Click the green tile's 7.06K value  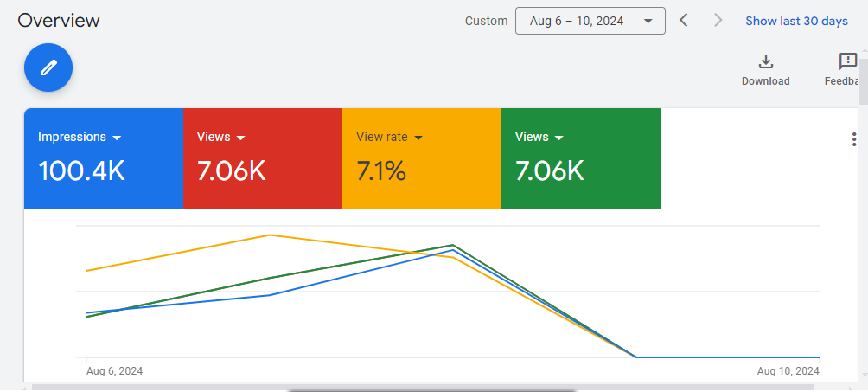(550, 171)
